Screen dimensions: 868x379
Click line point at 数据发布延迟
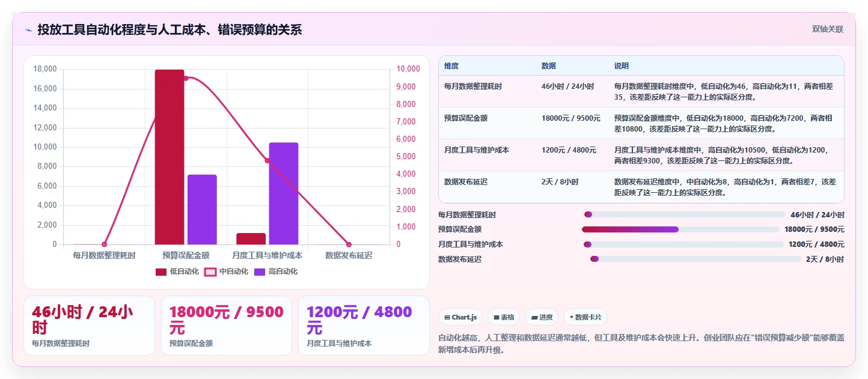[x=349, y=244]
